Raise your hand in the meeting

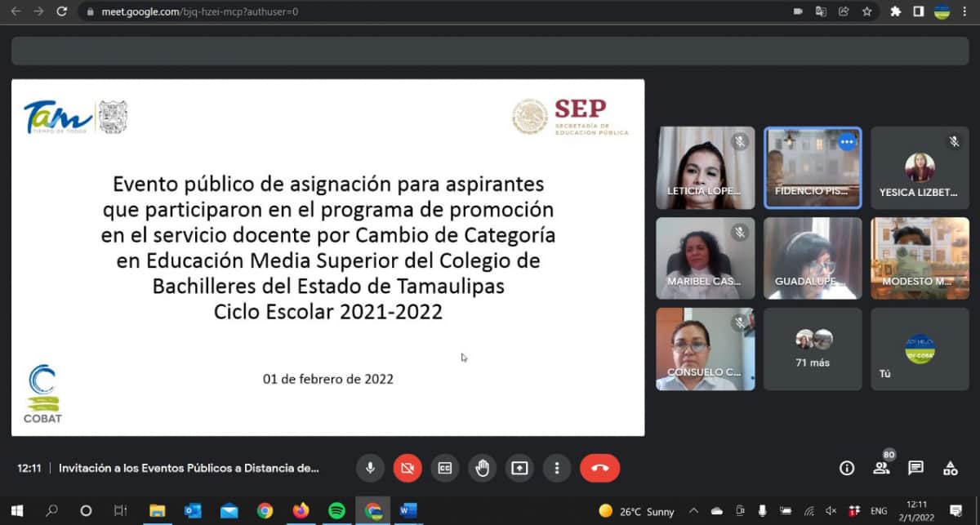point(482,468)
